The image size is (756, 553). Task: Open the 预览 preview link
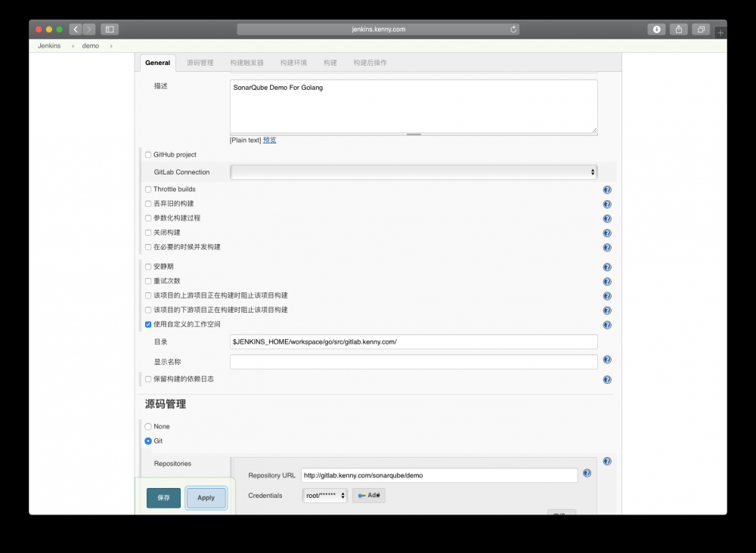[269, 140]
